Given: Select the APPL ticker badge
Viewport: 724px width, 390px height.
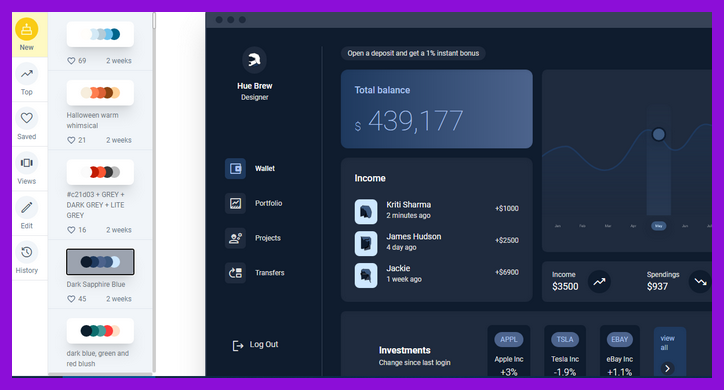Looking at the screenshot, I should pyautogui.click(x=509, y=340).
